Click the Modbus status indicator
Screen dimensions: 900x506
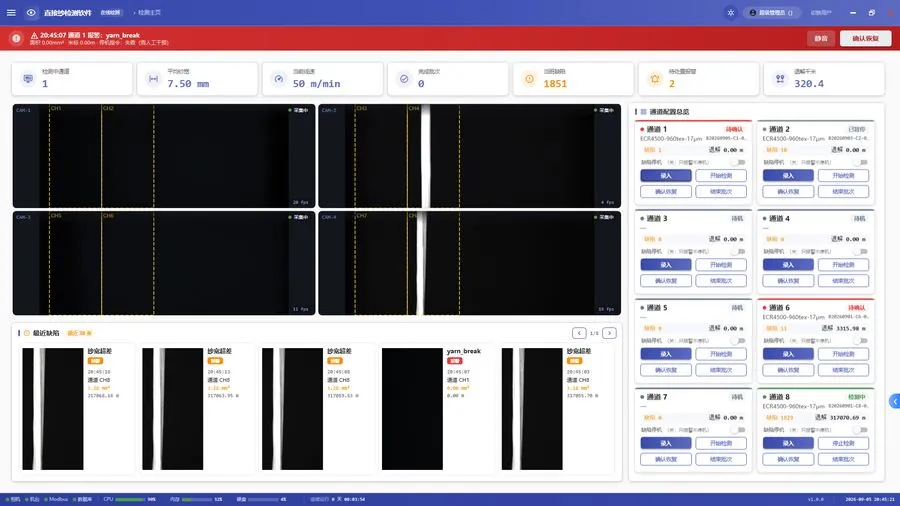coord(56,499)
